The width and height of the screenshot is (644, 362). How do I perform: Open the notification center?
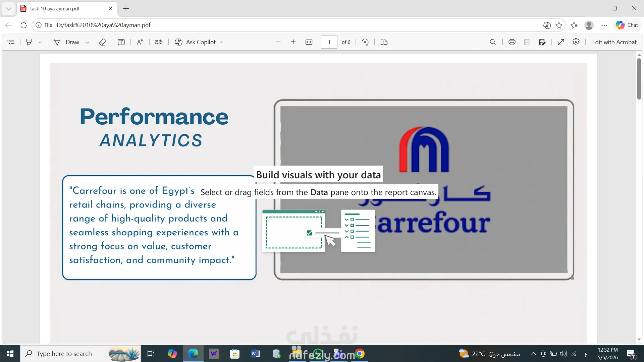631,354
